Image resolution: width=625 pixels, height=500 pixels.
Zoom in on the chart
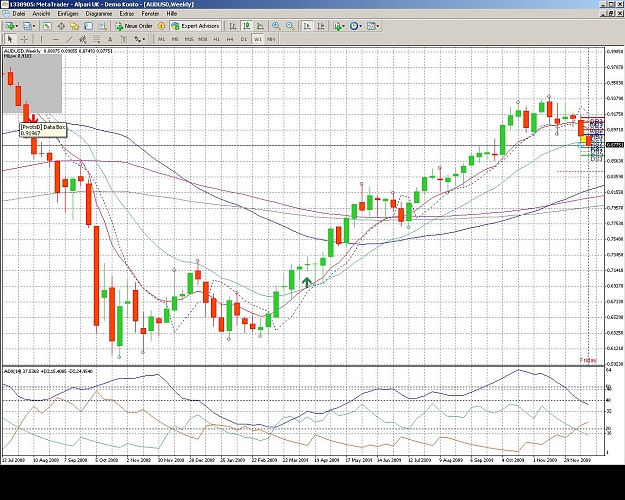[x=276, y=26]
